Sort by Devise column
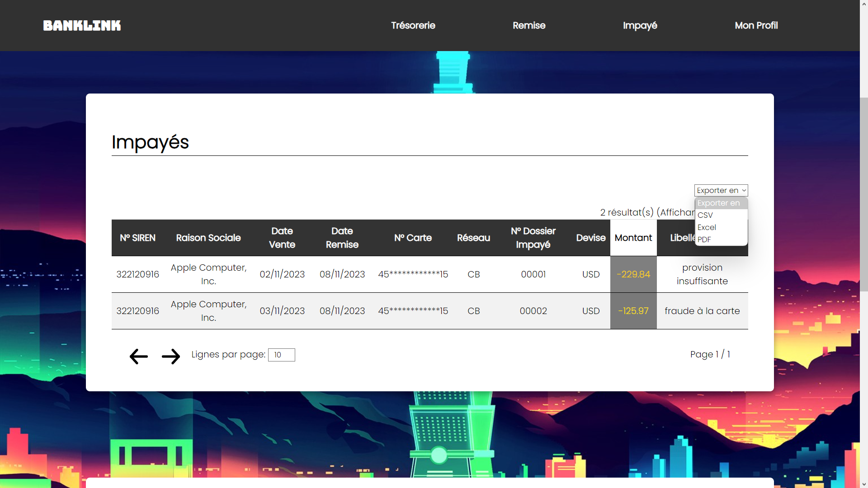The width and height of the screenshot is (868, 488). click(591, 238)
